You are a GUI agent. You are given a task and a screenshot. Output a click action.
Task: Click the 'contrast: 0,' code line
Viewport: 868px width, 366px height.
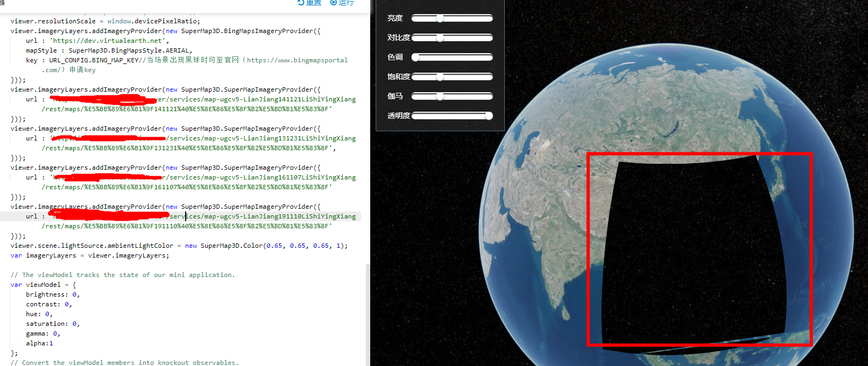pos(49,304)
